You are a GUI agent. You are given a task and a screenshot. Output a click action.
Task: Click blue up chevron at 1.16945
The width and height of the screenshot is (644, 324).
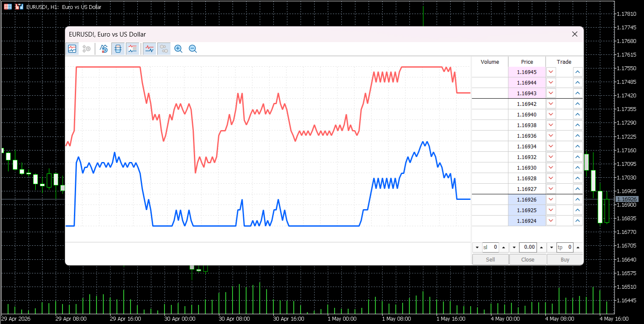pos(578,72)
